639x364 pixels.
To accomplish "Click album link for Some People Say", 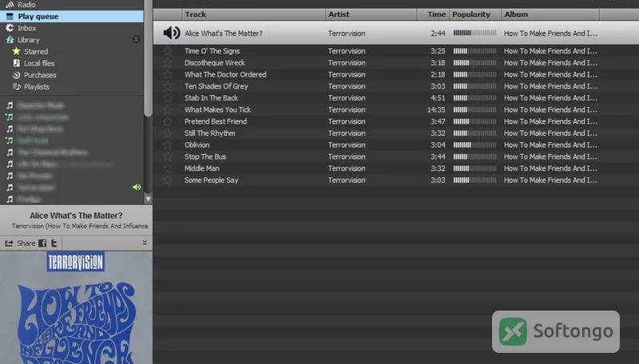I will tap(550, 180).
